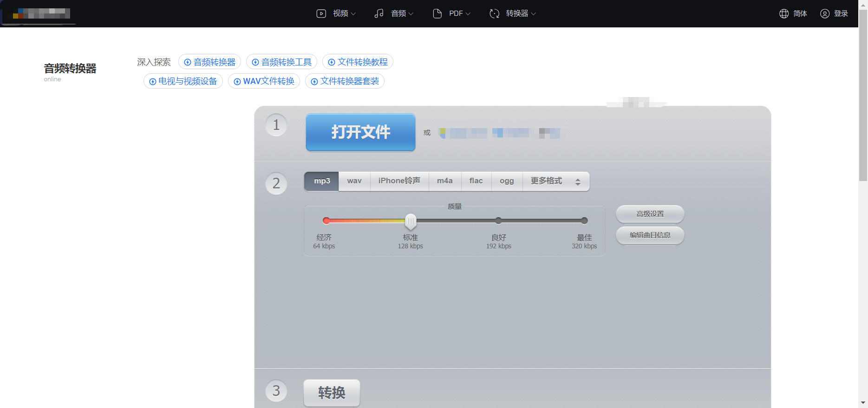Click the video play icon in navbar
This screenshot has height=408, width=868.
pos(321,13)
